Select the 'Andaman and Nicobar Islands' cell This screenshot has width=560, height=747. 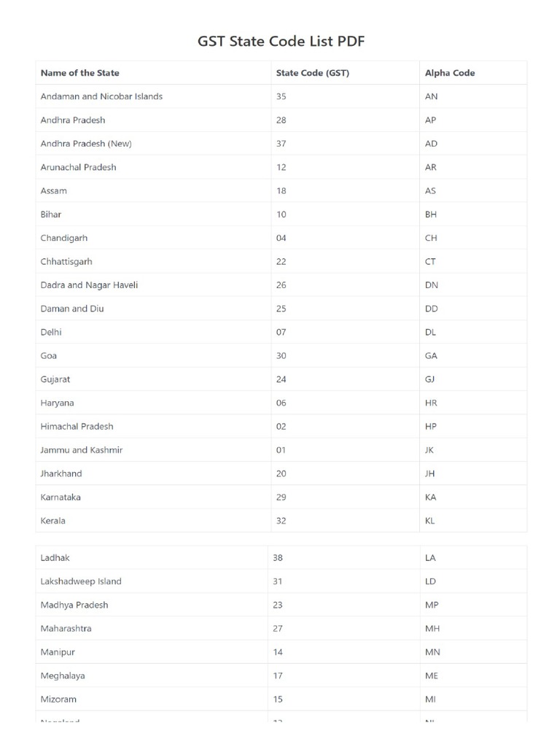[x=101, y=96]
